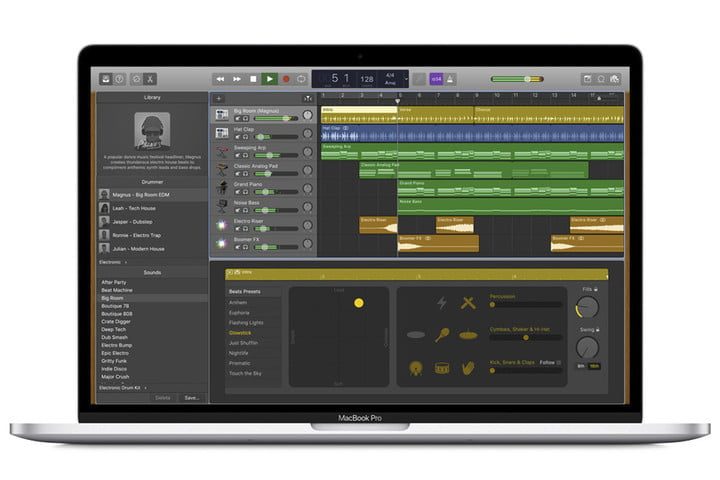Open the Quick Help button
The width and height of the screenshot is (720, 480).
click(119, 79)
